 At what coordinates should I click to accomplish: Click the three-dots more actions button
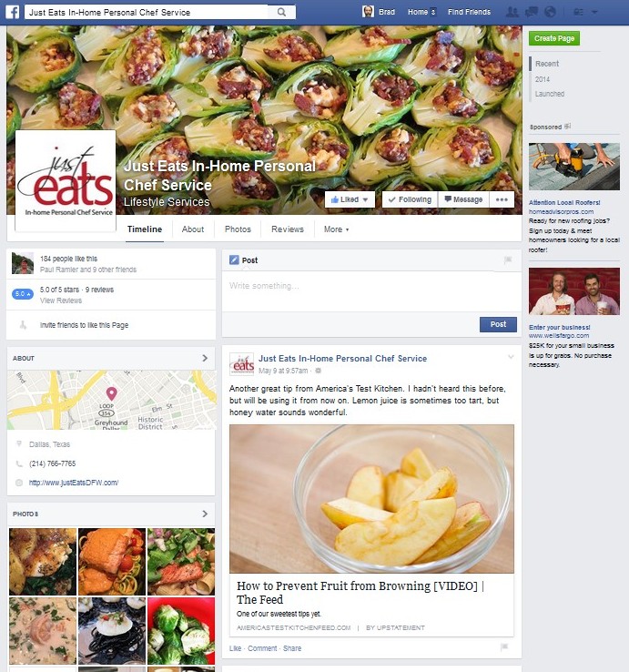[x=502, y=199]
